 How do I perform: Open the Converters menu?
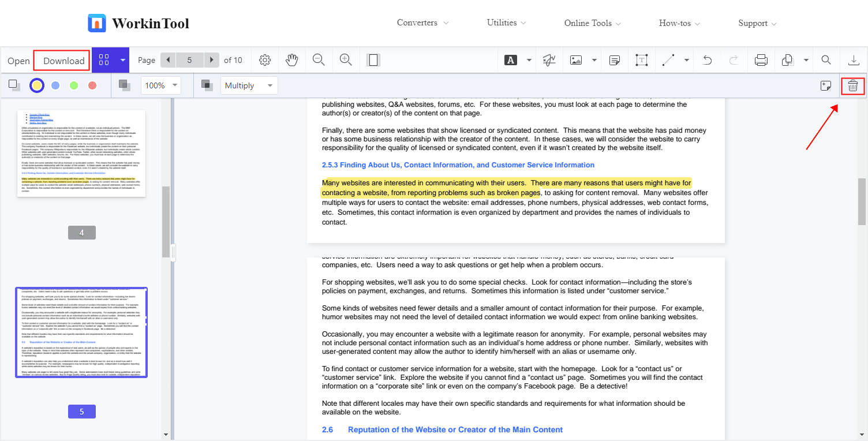pos(422,23)
